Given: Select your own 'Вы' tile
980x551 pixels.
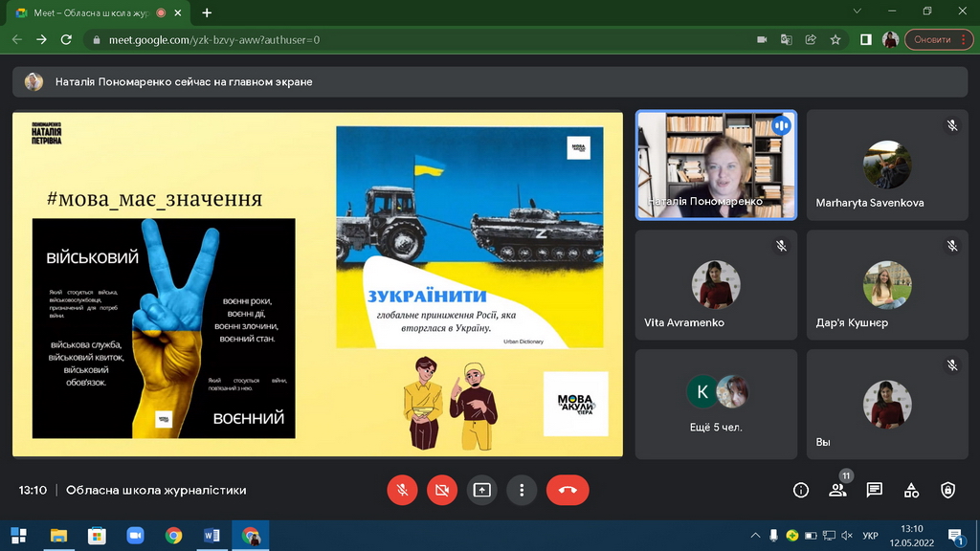Looking at the screenshot, I should pyautogui.click(x=887, y=405).
